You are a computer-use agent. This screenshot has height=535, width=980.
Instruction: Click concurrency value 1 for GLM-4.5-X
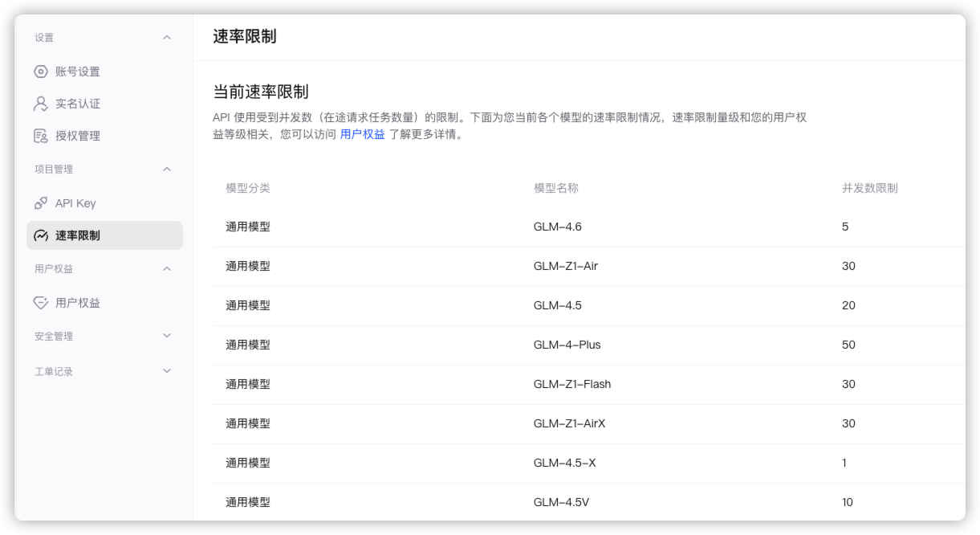pyautogui.click(x=844, y=463)
